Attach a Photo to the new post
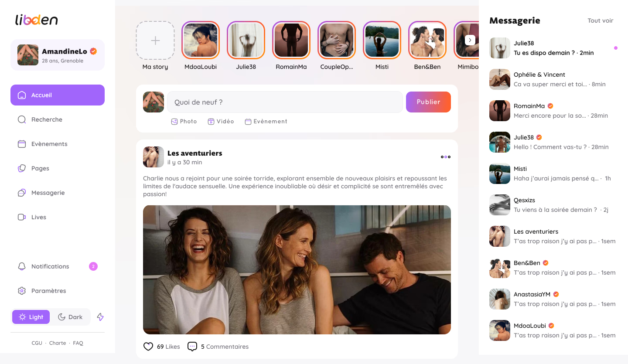The image size is (628, 364). [184, 122]
